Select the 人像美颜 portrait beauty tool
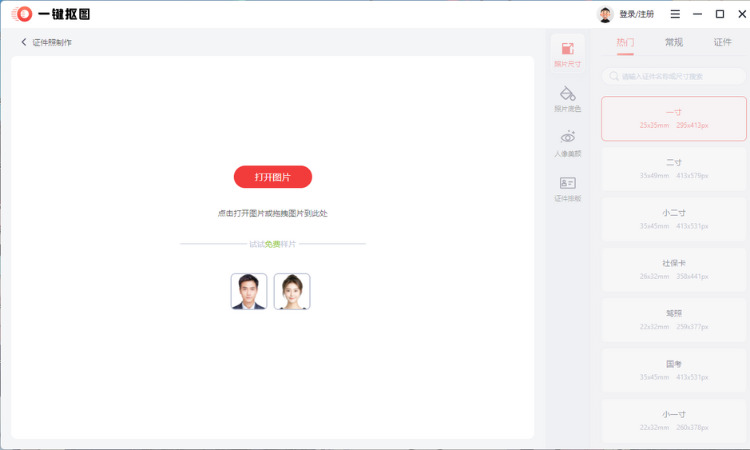750x450 pixels. point(567,143)
